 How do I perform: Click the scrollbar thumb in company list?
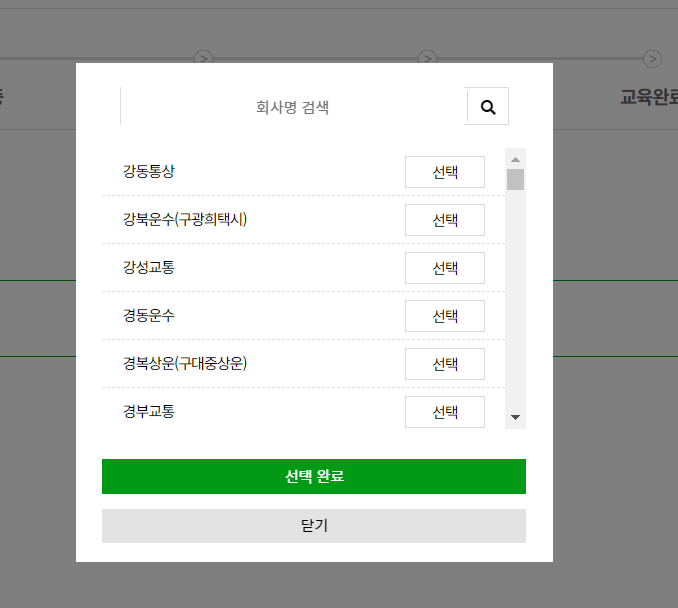[x=515, y=180]
